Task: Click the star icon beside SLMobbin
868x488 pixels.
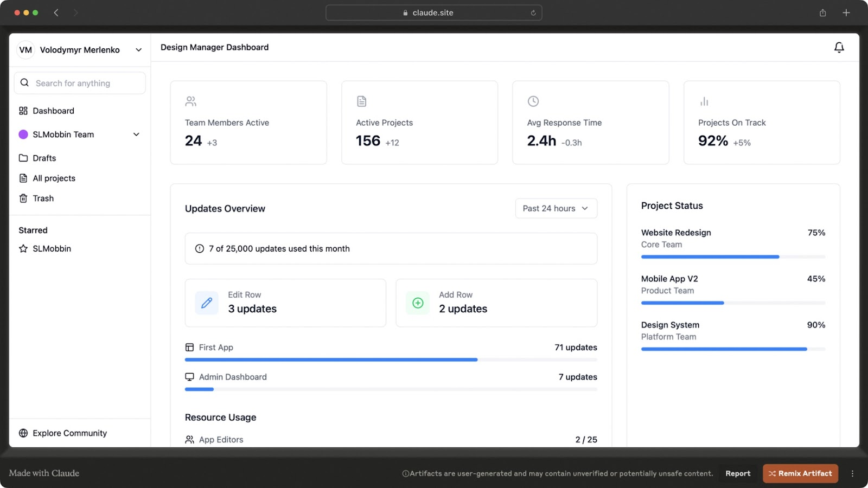Action: [23, 249]
